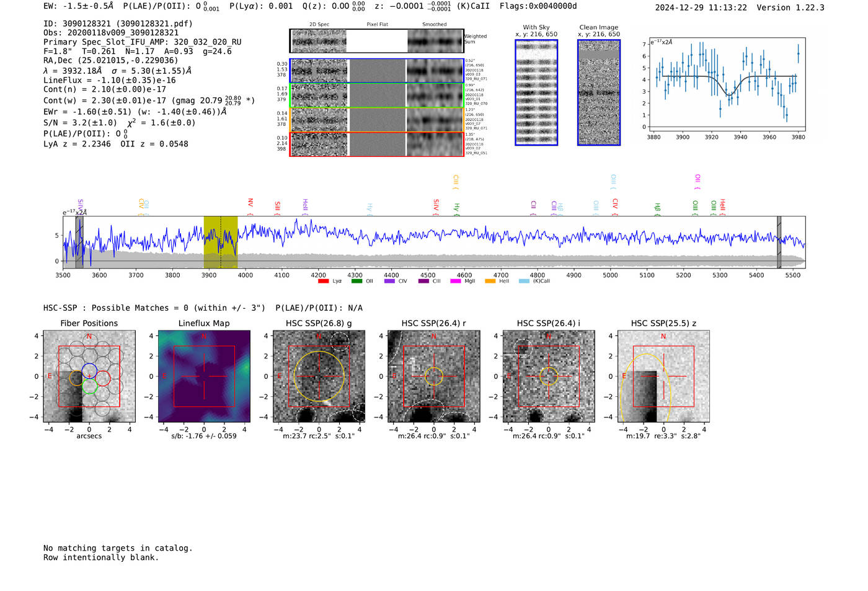Image resolution: width=868 pixels, height=591 pixels.
Task: Click the red Lyα legend swatch
Action: [323, 281]
